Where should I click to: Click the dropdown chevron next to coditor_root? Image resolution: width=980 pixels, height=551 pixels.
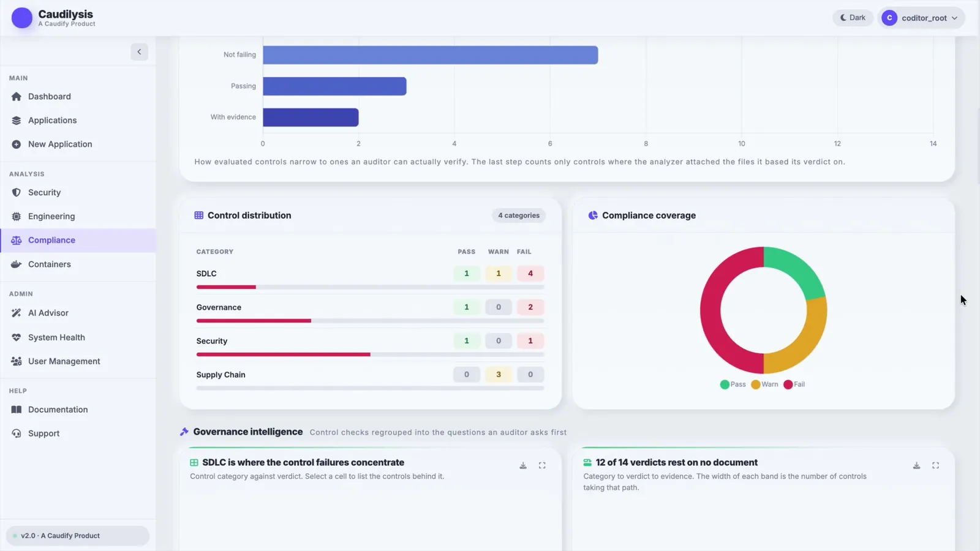tap(954, 18)
